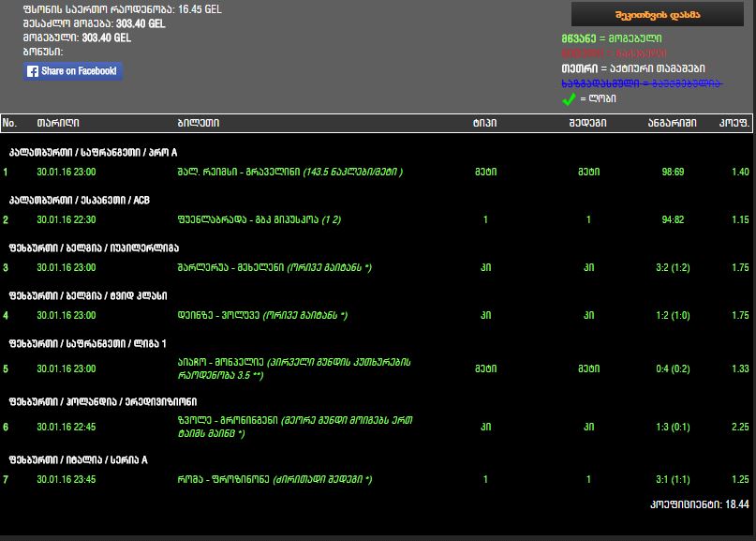
Task: Click the Facebook logo icon
Action: (33, 71)
